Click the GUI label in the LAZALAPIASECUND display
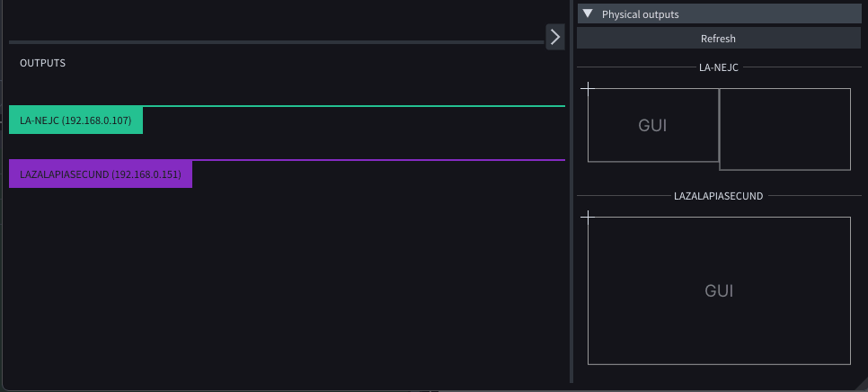Viewport: 868px width, 392px height. (719, 290)
